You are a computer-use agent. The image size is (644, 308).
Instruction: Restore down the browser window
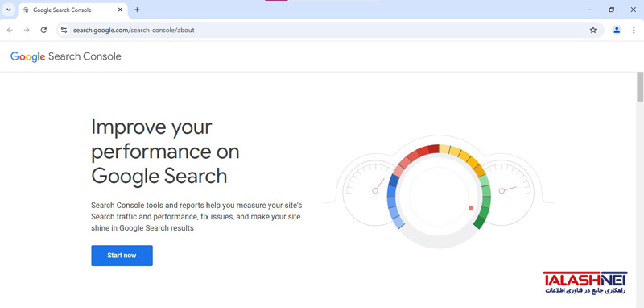click(612, 10)
